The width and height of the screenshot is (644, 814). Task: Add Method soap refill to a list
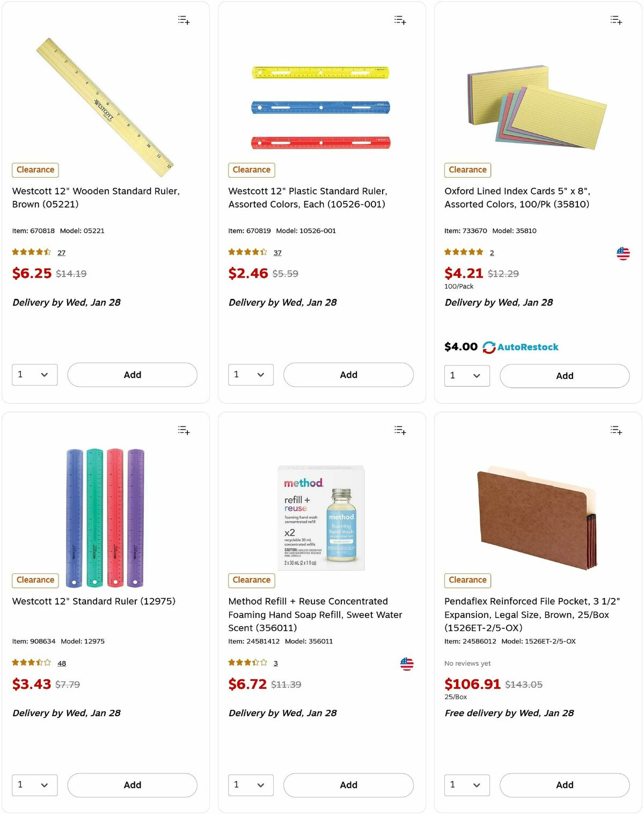point(399,430)
